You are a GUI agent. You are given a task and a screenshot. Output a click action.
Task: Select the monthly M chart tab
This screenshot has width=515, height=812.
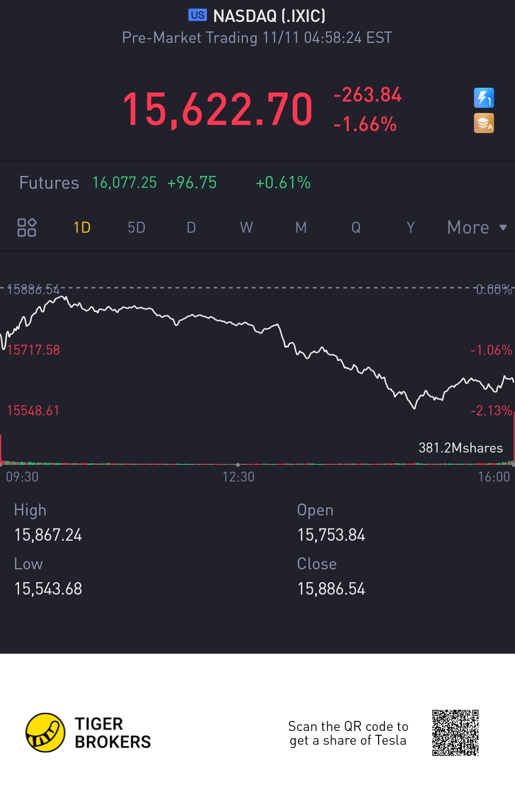tap(301, 227)
